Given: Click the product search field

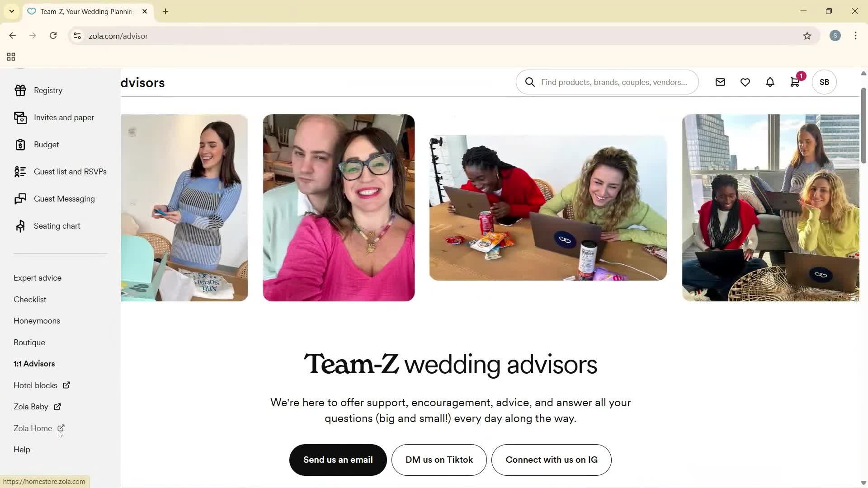Looking at the screenshot, I should (x=613, y=82).
